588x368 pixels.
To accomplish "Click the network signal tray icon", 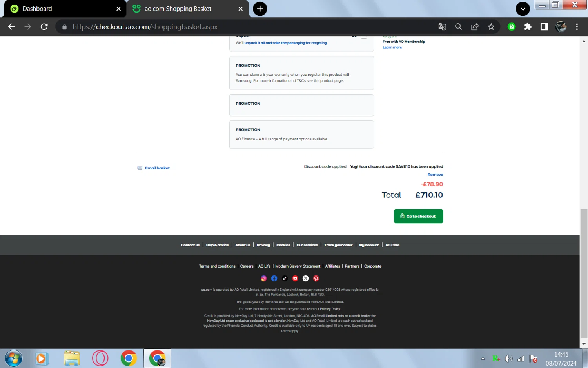I will tap(521, 359).
